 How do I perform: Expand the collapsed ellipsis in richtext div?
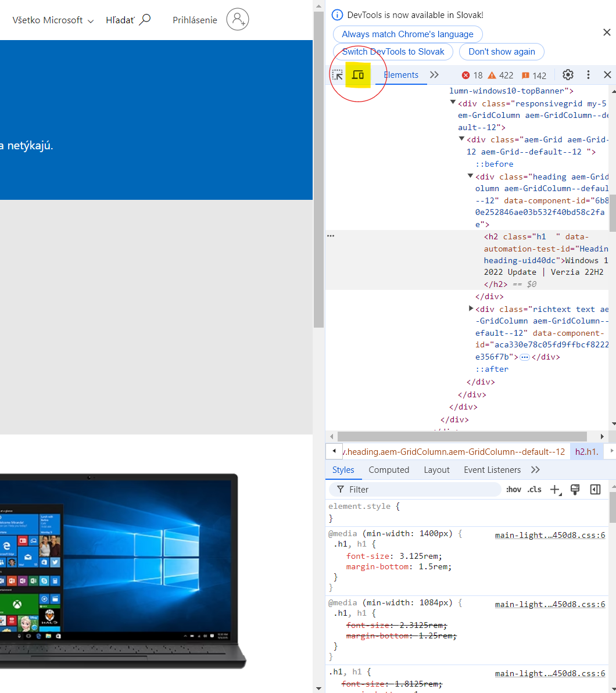click(x=524, y=357)
